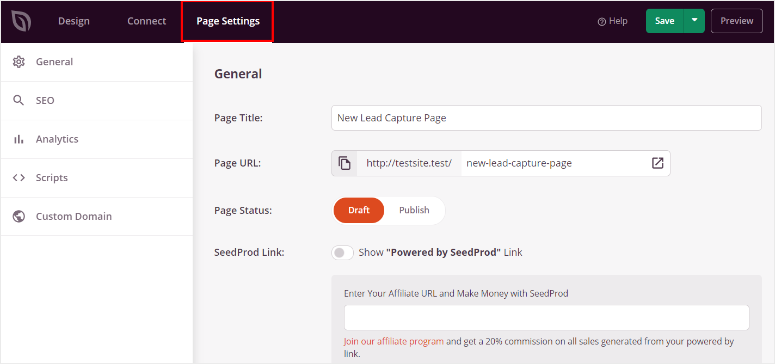Switch to the Design tab

74,21
